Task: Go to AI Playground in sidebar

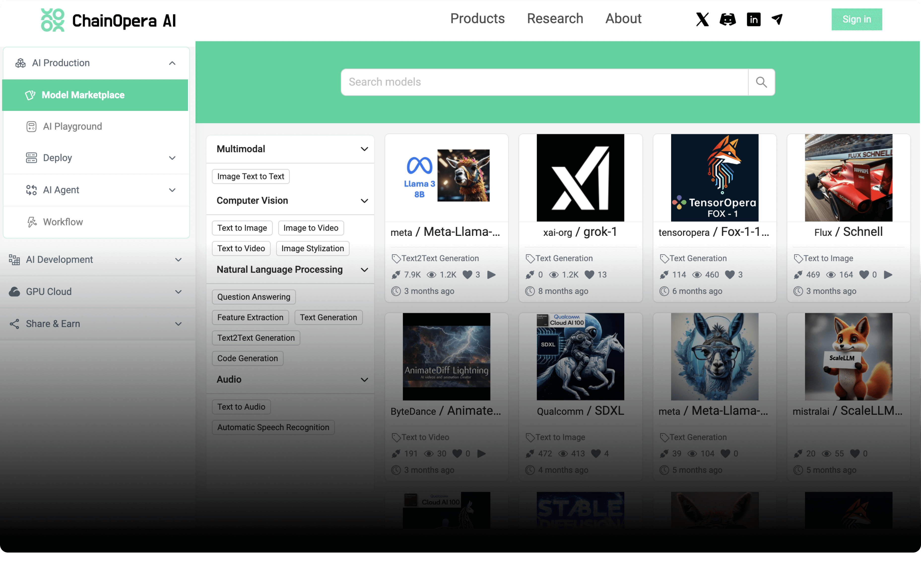Action: [x=72, y=126]
